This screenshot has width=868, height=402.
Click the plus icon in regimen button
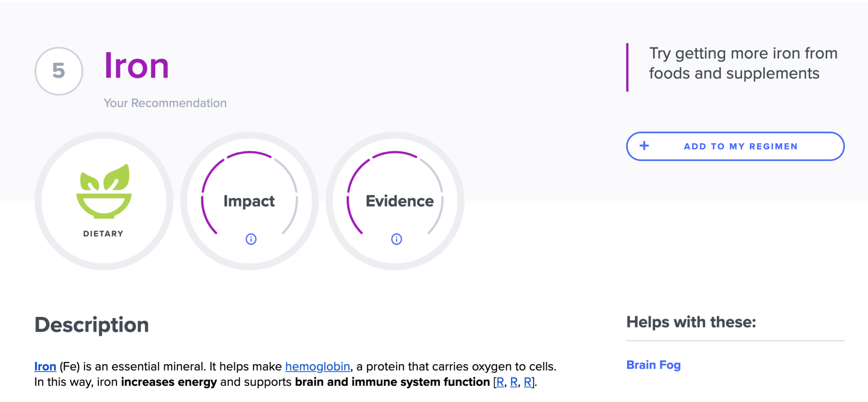pos(644,146)
